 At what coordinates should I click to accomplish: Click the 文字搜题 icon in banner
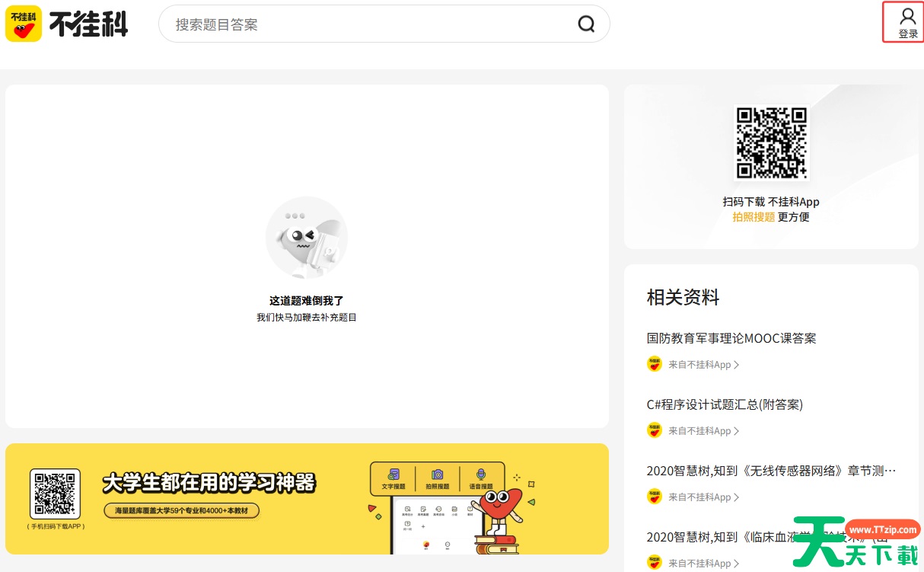point(393,475)
